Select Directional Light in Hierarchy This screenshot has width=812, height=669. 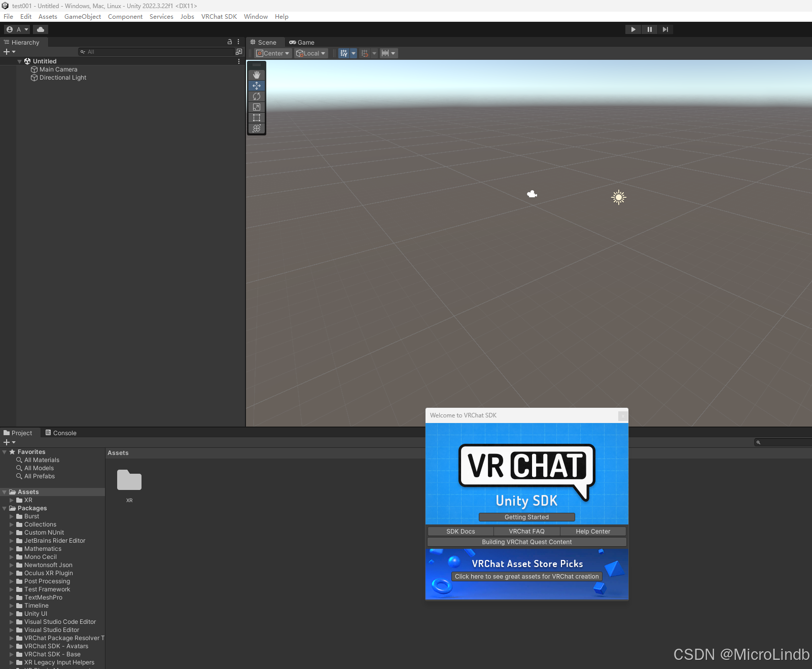click(x=63, y=78)
